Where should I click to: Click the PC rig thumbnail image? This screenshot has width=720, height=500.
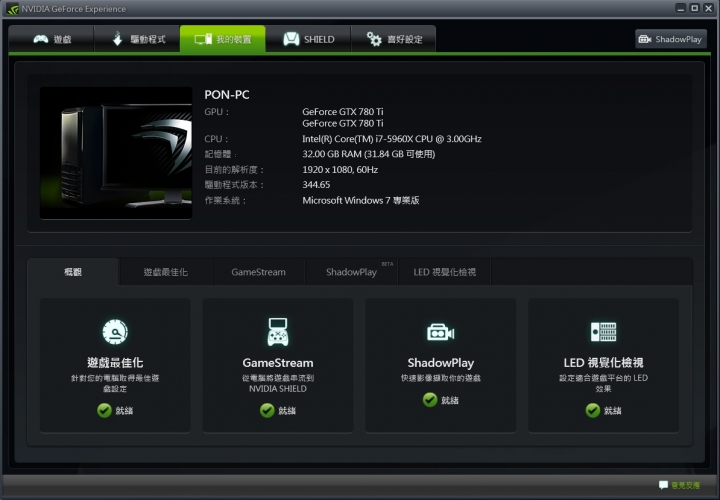click(x=116, y=153)
